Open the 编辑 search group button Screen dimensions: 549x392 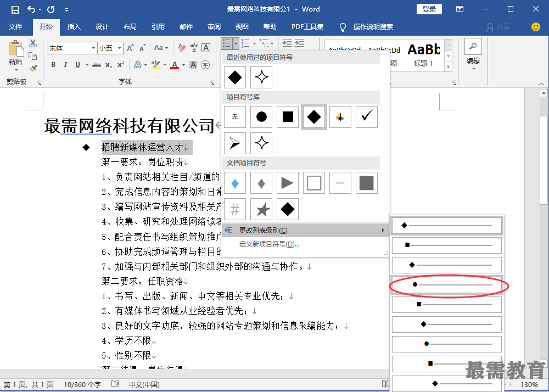tap(473, 55)
